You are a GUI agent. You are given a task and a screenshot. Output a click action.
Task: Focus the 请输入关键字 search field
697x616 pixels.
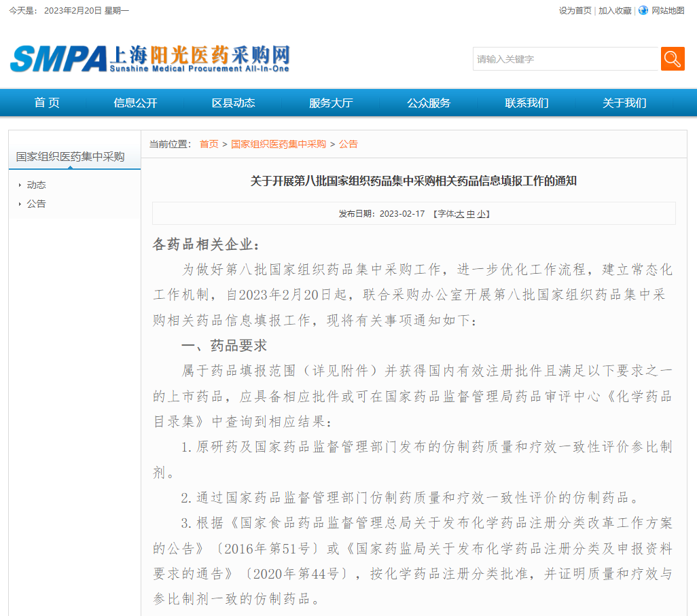point(565,58)
